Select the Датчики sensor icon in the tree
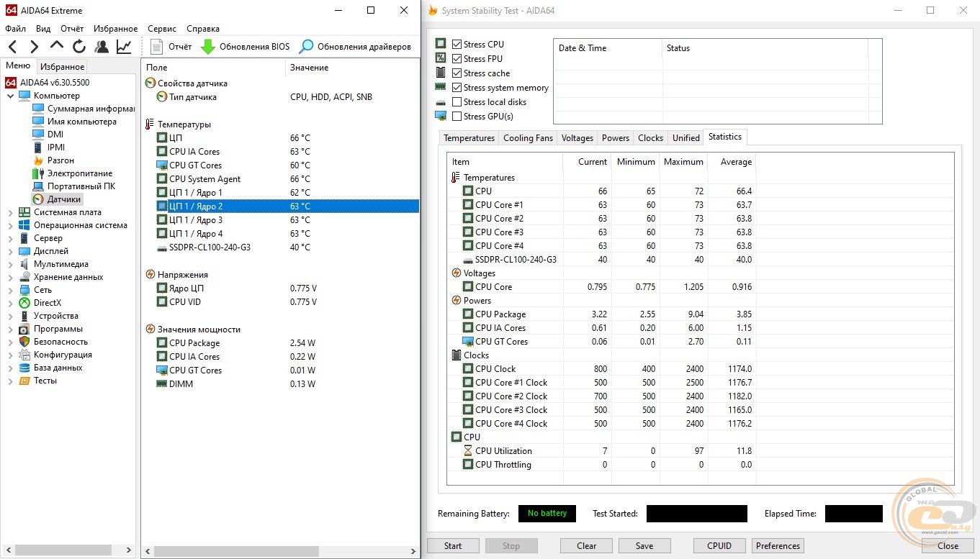 tap(38, 199)
